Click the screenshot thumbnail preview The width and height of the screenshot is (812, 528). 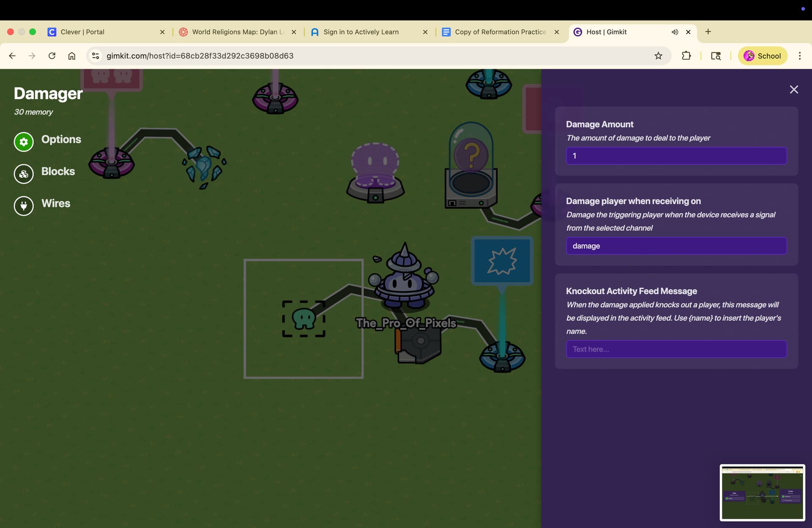tap(762, 492)
